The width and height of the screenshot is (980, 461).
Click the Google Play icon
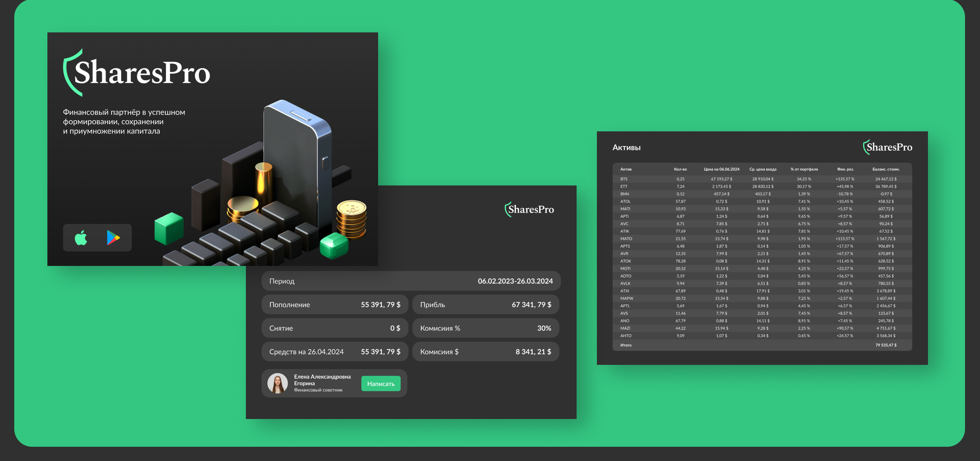pyautogui.click(x=113, y=238)
